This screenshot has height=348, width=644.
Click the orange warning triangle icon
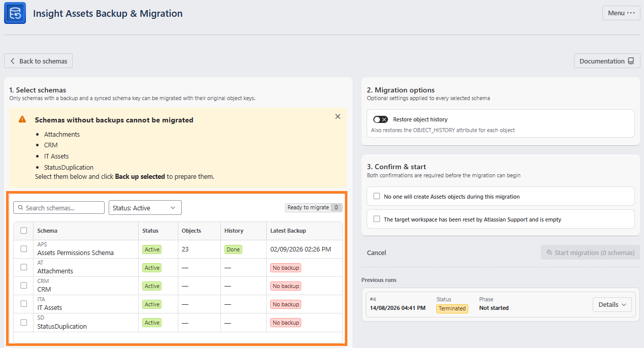[x=22, y=119]
